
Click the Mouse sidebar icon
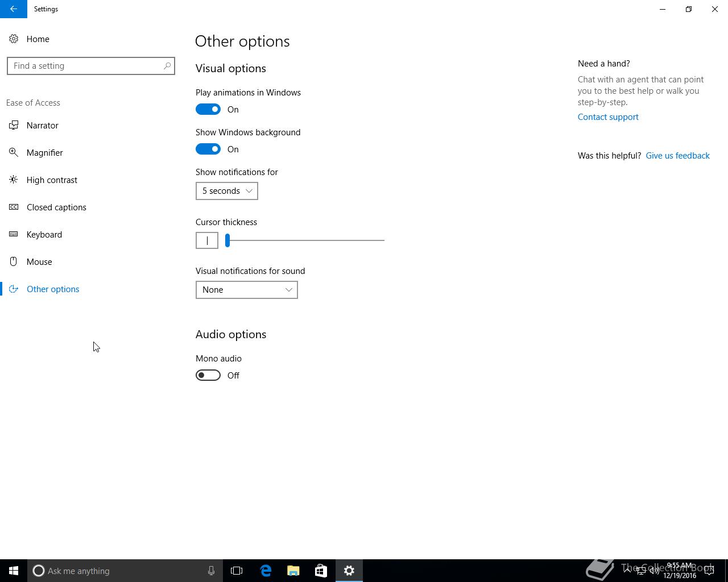(x=14, y=262)
